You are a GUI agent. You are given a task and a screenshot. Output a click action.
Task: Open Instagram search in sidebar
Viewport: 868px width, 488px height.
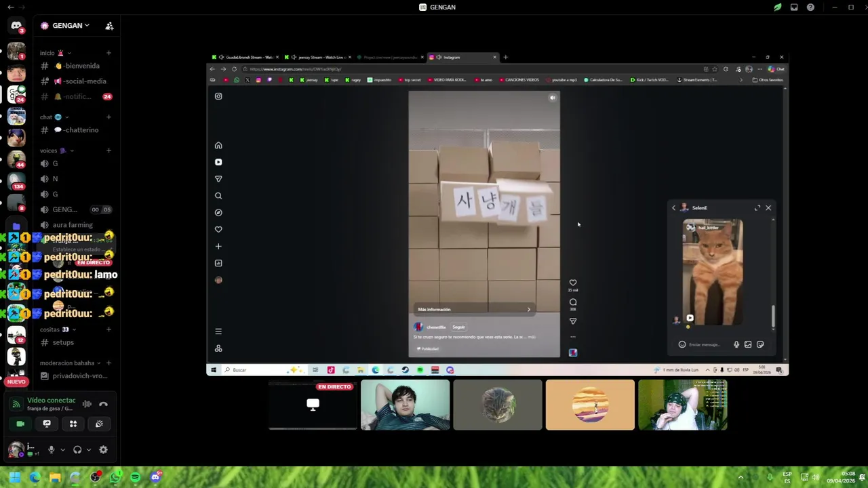tap(218, 196)
